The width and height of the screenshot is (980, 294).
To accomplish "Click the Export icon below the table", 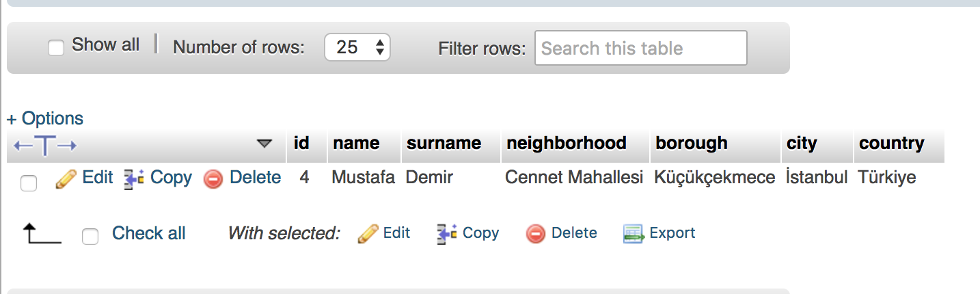I will coord(634,234).
